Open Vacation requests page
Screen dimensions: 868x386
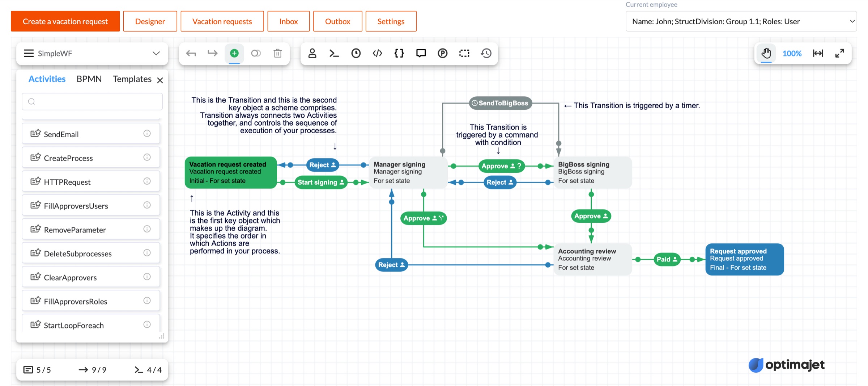click(x=222, y=21)
